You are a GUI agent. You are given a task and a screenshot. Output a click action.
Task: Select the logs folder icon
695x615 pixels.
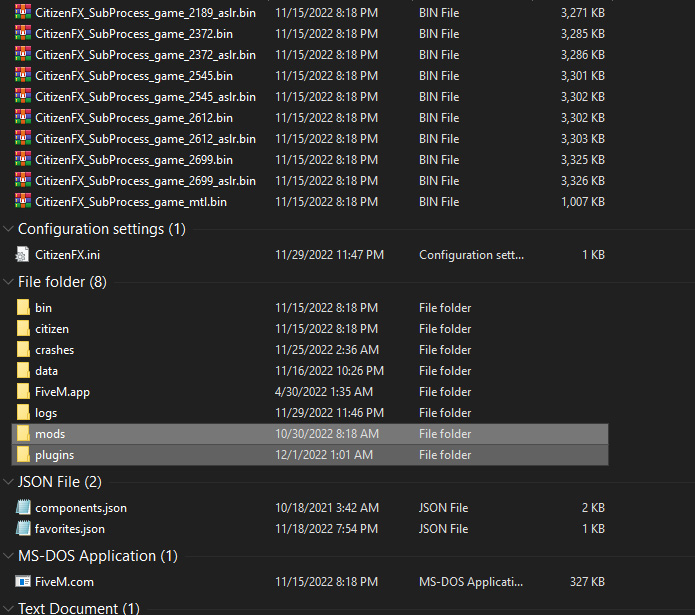[x=23, y=413]
